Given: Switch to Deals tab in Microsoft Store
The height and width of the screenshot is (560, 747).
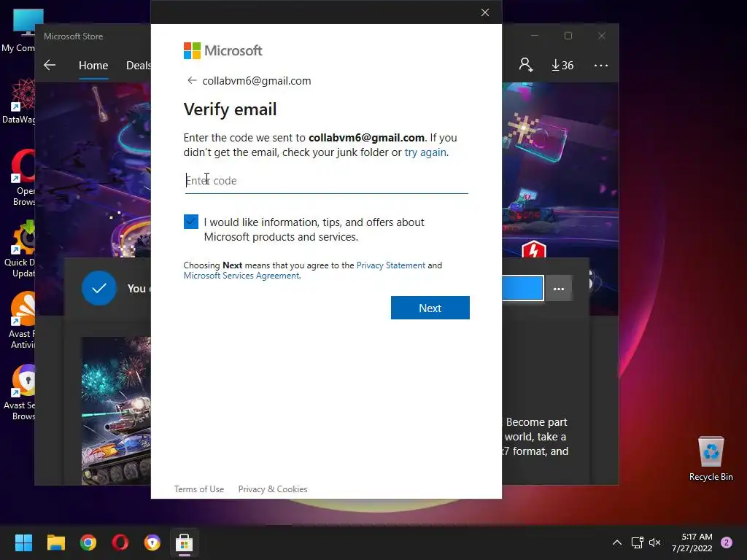Looking at the screenshot, I should (138, 66).
